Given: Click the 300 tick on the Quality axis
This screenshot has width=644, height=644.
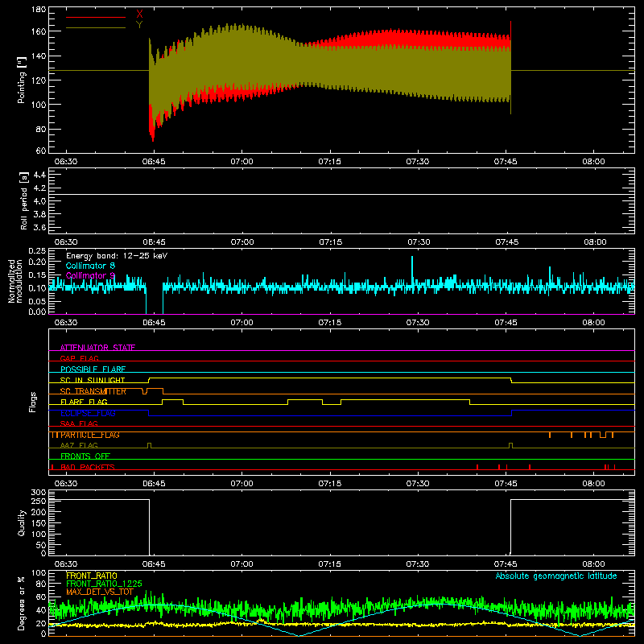Looking at the screenshot, I should (x=39, y=493).
